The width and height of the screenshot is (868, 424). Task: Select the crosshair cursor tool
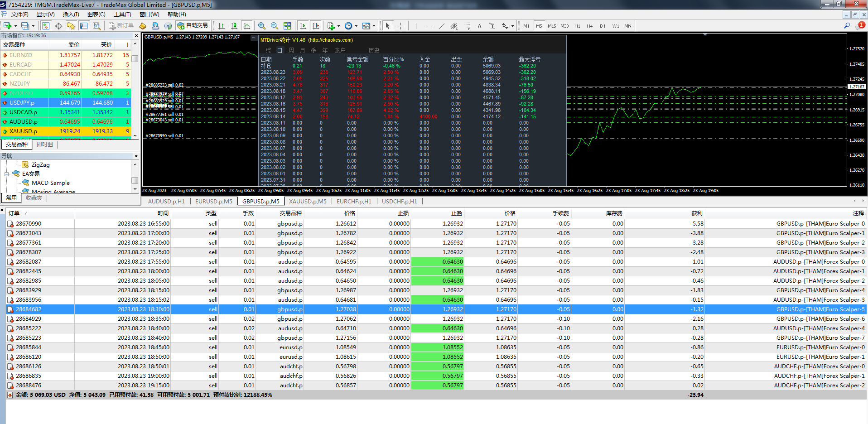400,26
